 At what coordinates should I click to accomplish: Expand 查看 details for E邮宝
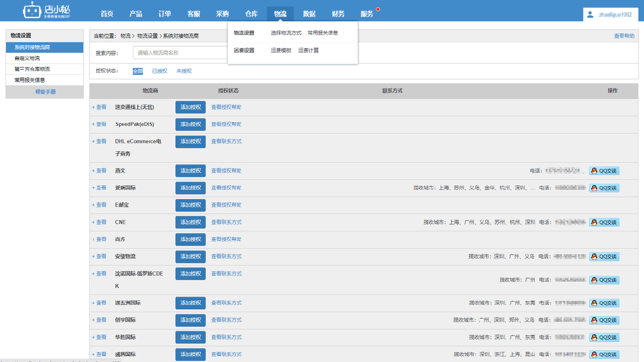(x=100, y=205)
